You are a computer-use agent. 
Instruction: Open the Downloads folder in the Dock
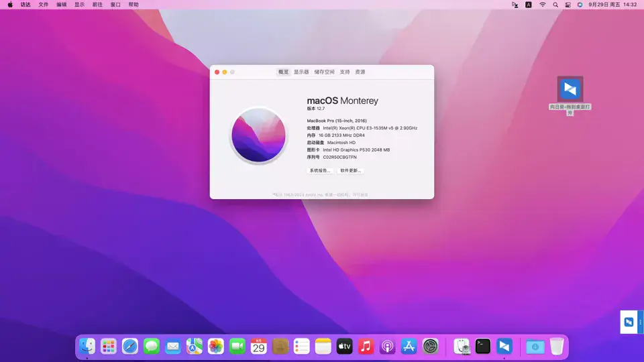[535, 347]
